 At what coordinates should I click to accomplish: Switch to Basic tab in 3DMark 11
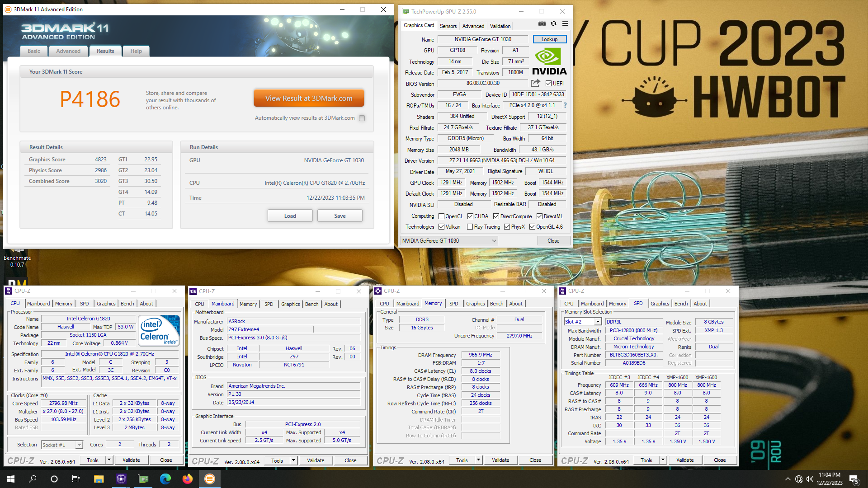33,51
